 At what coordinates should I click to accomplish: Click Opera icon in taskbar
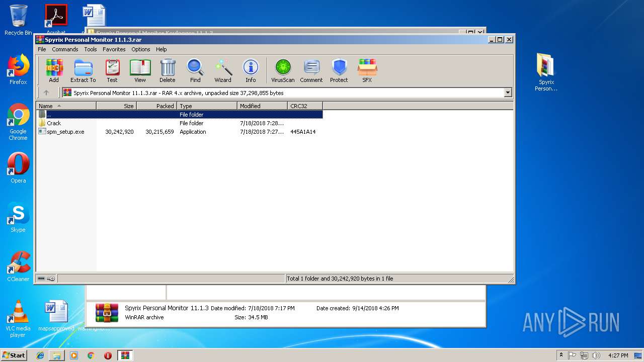(x=108, y=355)
